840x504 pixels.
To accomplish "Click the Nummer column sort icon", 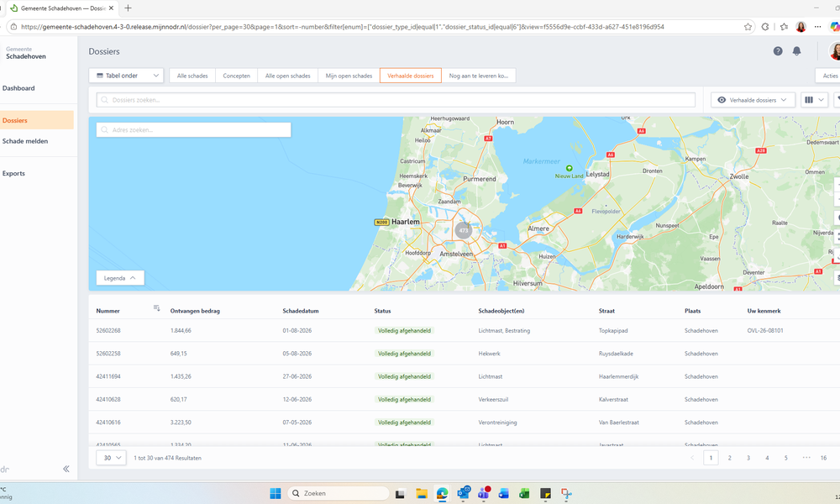I will (156, 308).
